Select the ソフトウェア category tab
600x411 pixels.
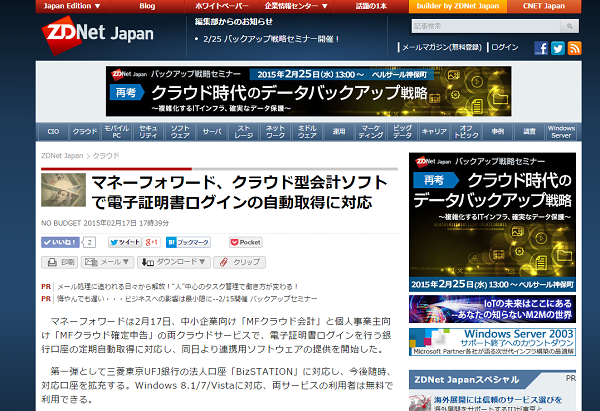(180, 132)
